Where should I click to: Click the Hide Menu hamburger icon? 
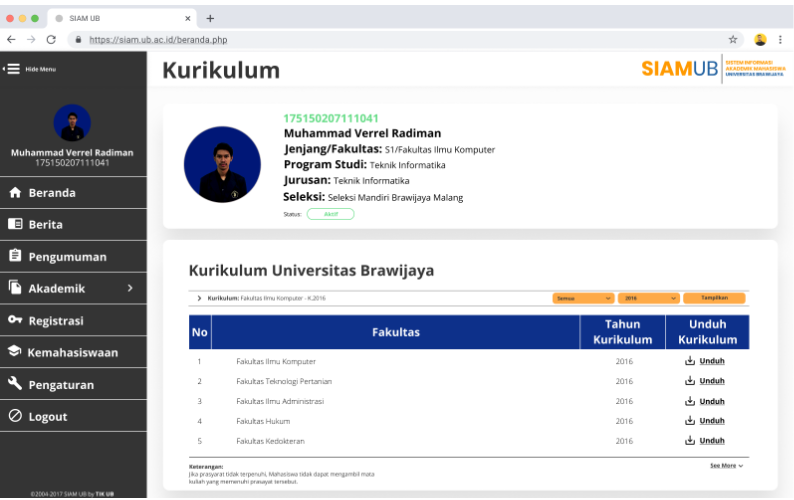coord(13,68)
